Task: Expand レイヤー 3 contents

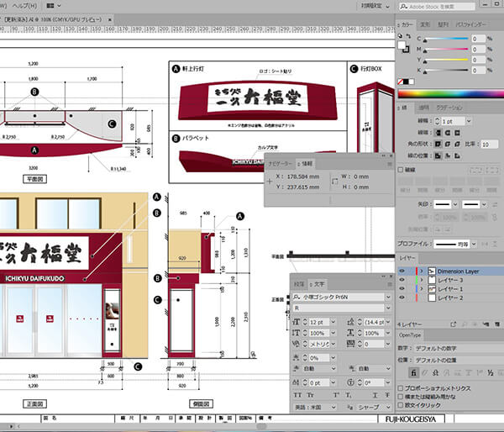Action: click(x=422, y=280)
